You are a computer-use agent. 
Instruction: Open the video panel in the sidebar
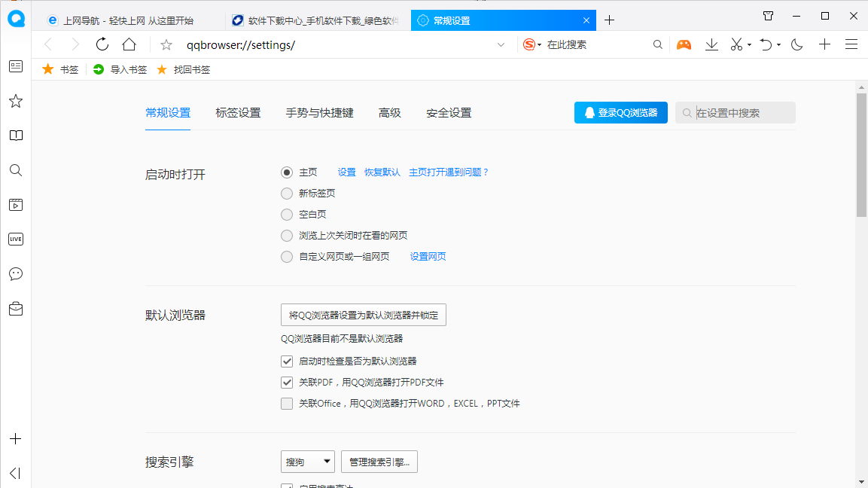[15, 204]
